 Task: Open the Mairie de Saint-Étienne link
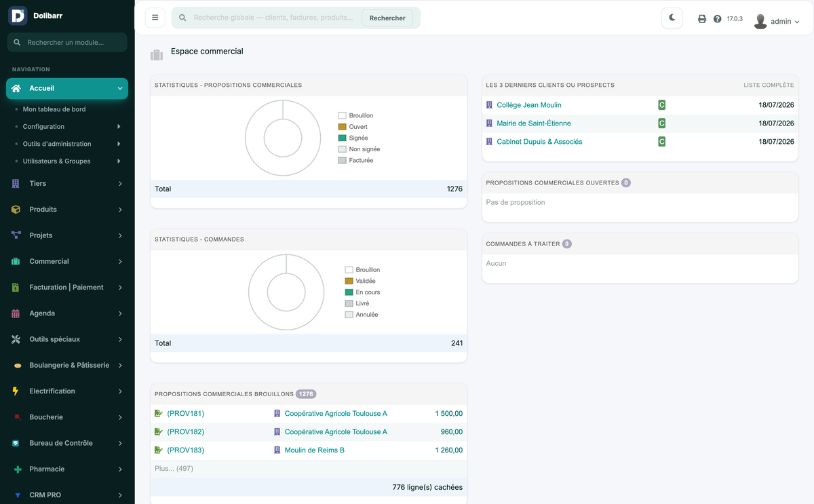(x=534, y=123)
